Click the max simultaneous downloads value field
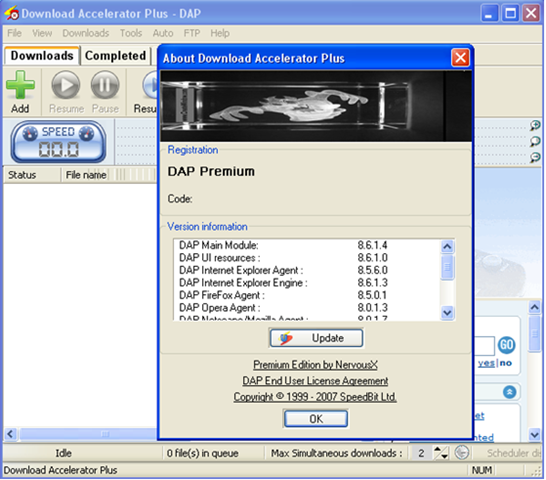The height and width of the screenshot is (480, 546). coord(421,453)
